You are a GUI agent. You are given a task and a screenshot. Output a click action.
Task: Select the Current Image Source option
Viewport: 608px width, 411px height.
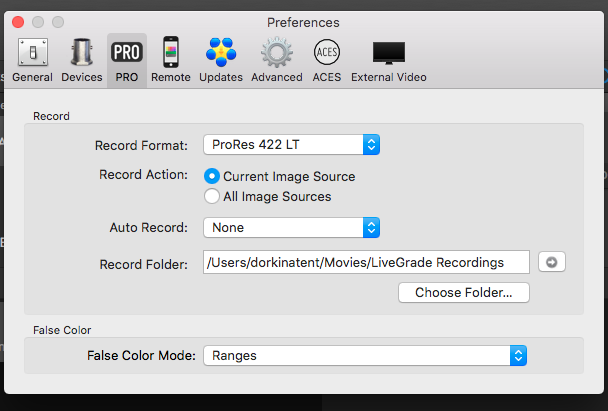click(x=212, y=176)
